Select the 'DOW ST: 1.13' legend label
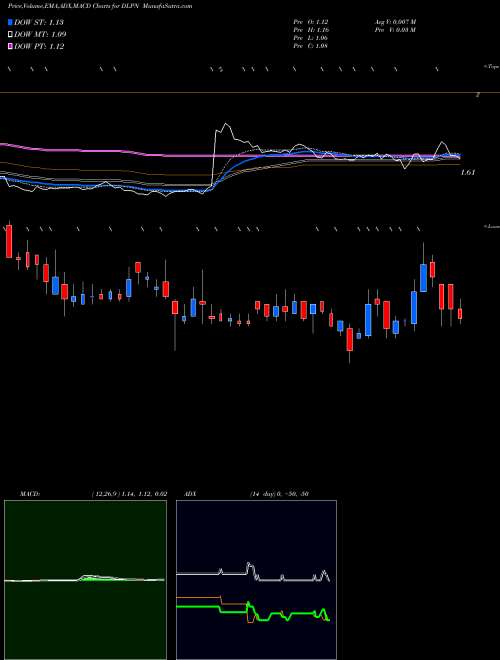This screenshot has height=660, width=500. coord(39,22)
